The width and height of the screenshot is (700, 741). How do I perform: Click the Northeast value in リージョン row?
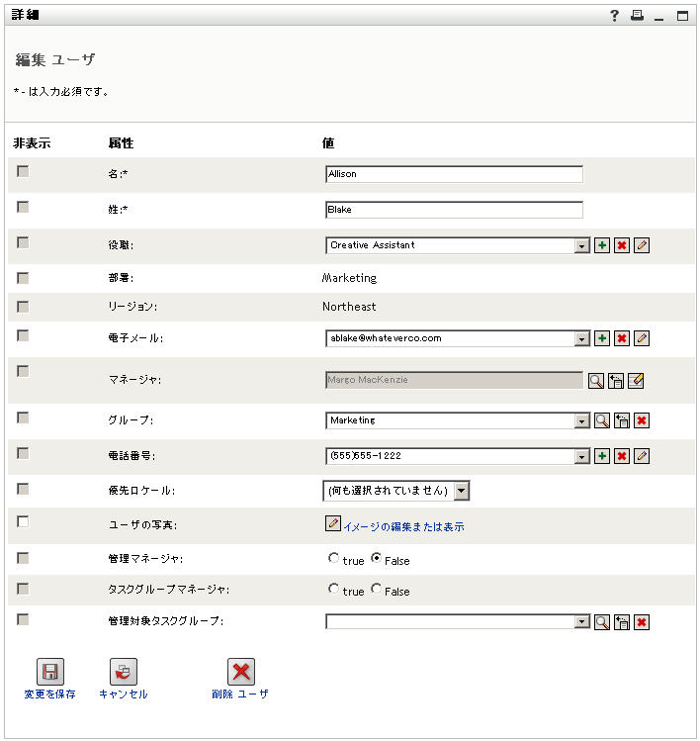[x=350, y=307]
